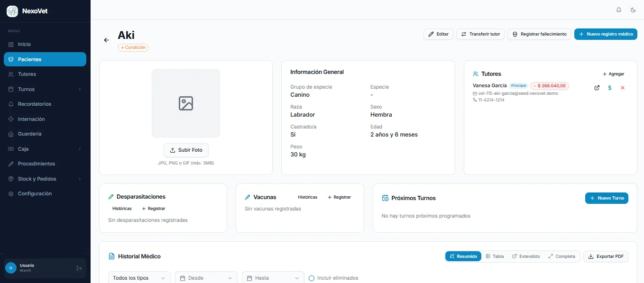Click the Labrador breed value
644x283 pixels.
point(303,115)
